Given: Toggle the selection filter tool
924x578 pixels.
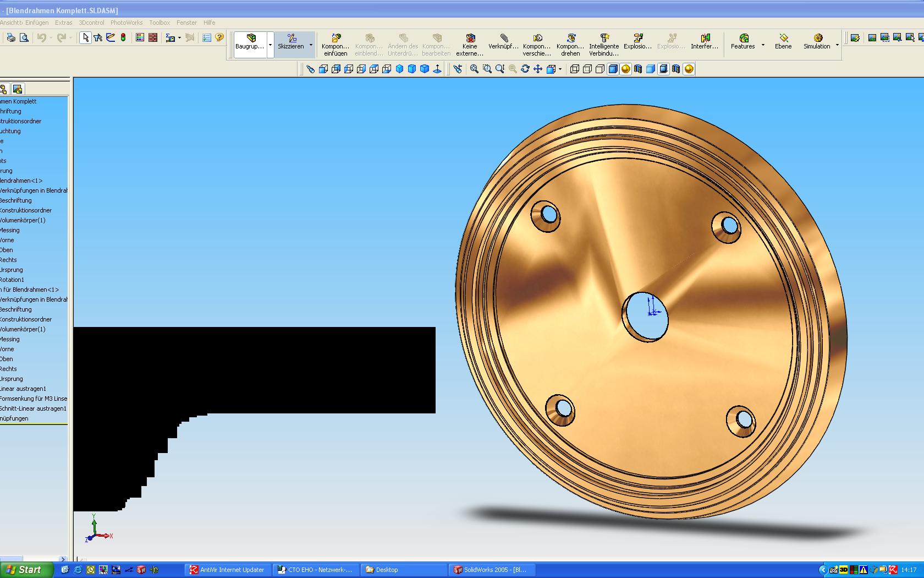Looking at the screenshot, I should point(98,37).
